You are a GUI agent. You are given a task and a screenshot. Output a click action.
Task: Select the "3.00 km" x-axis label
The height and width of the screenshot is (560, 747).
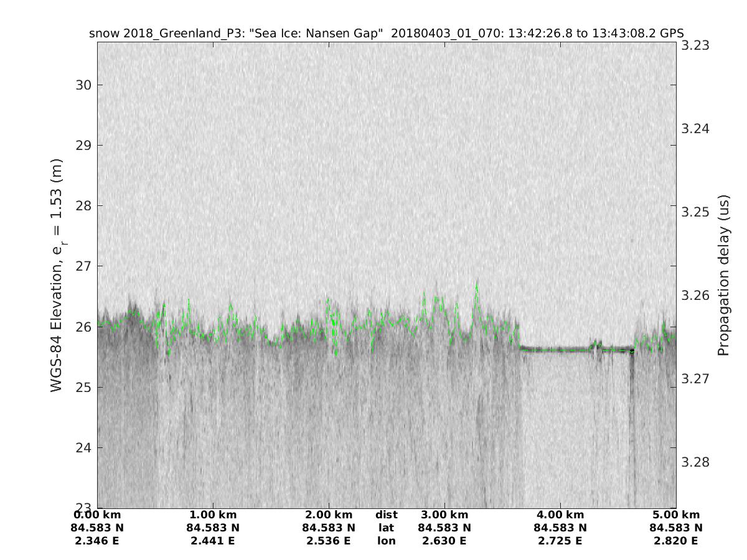pyautogui.click(x=444, y=515)
